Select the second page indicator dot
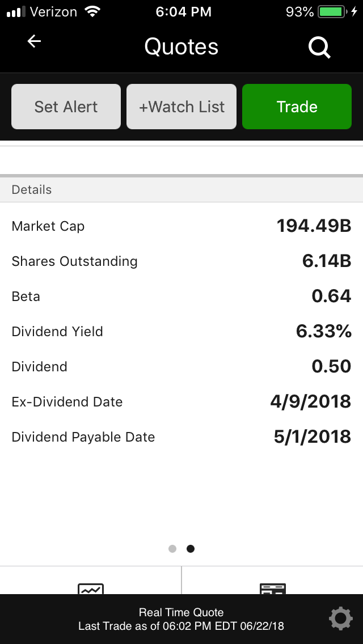The image size is (363, 644). point(191,549)
